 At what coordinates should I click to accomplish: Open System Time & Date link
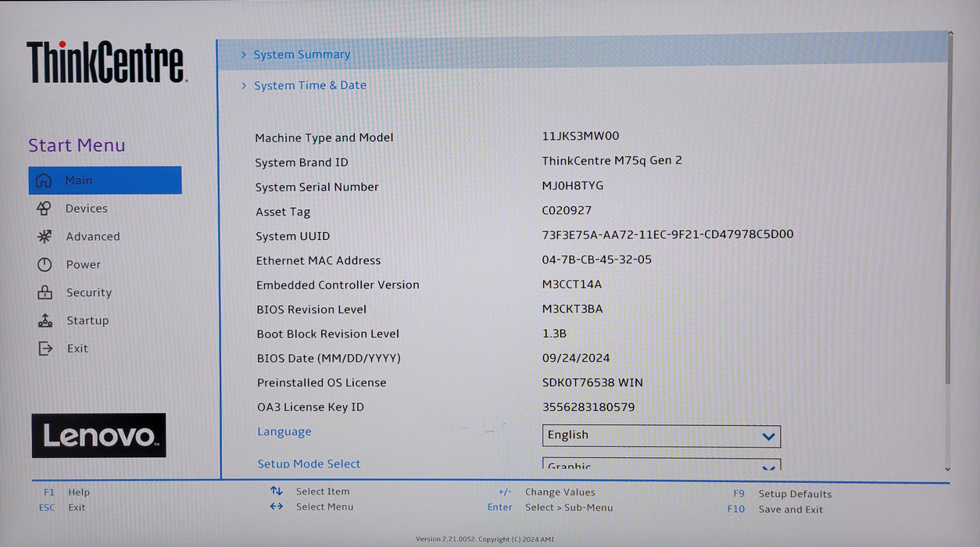coord(310,85)
